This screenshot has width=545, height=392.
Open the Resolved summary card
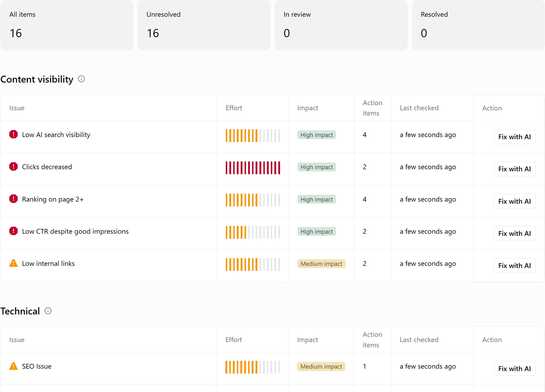point(478,25)
